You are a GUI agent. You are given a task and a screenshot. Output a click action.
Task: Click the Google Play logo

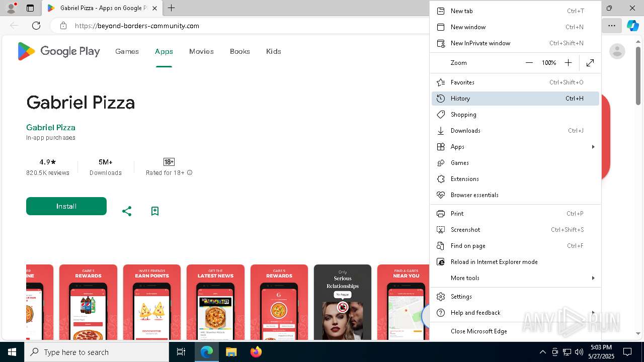[x=59, y=51]
